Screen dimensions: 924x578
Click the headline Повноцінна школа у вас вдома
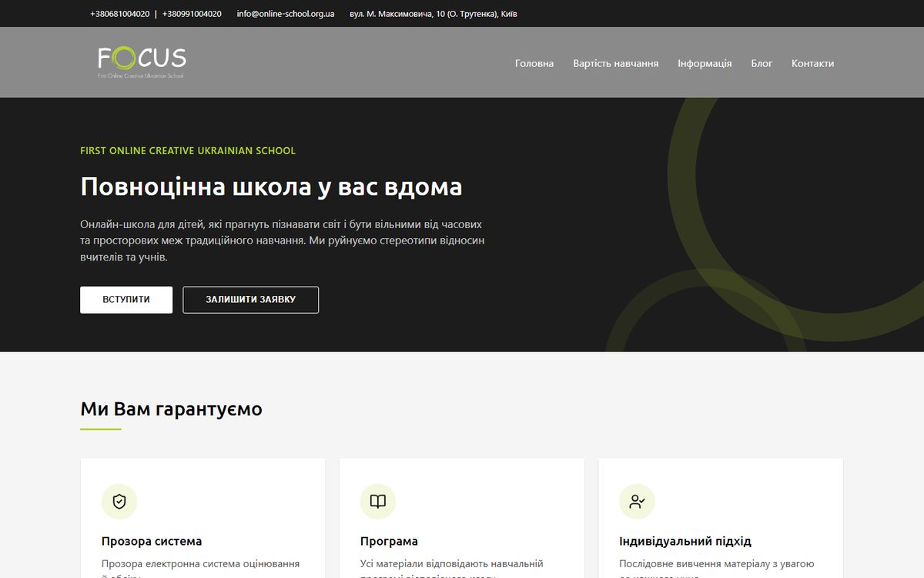point(271,187)
